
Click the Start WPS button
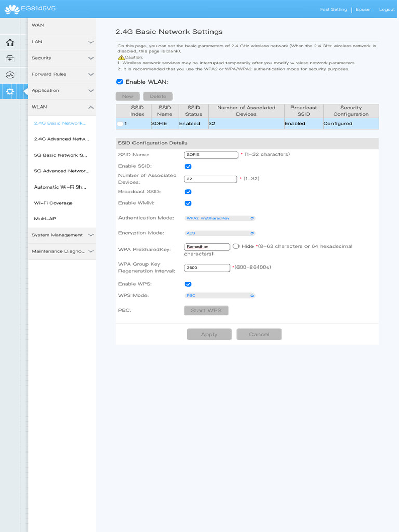[x=206, y=311]
